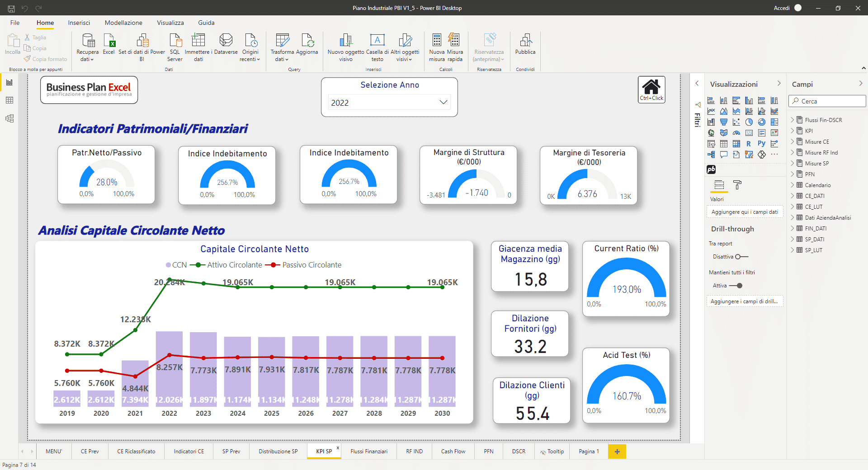This screenshot has width=868, height=470.
Task: Refresh data with the Aggiorna icon
Action: 307,41
